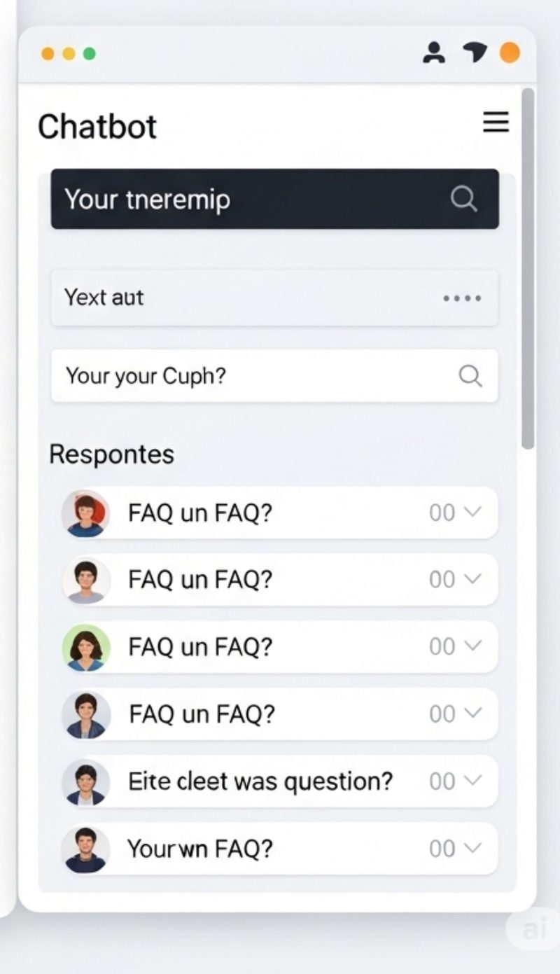Screen dimensions: 560x974
Task: Select the 'Yourwn FAQ?' list item
Action: [x=280, y=848]
